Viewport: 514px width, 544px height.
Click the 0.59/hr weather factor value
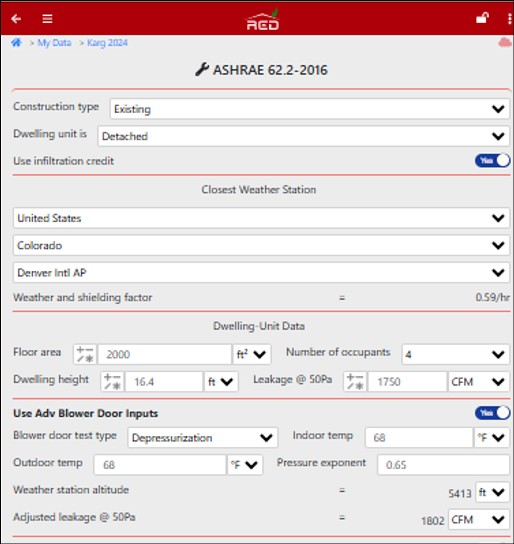(492, 297)
